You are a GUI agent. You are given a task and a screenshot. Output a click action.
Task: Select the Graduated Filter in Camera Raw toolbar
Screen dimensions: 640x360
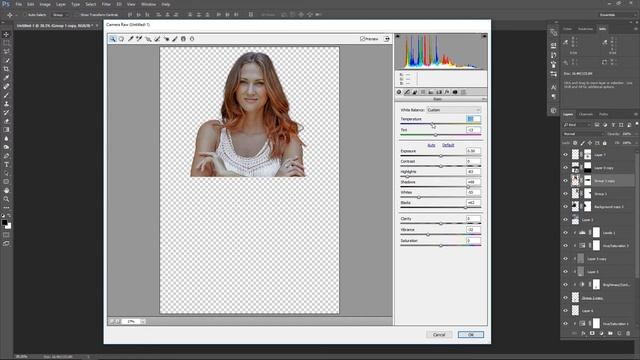183,39
